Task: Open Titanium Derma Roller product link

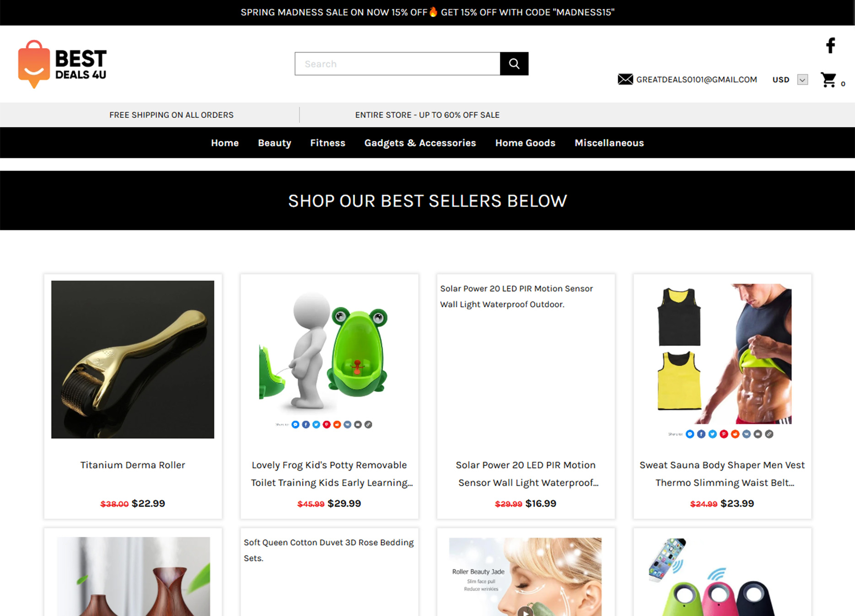Action: (133, 465)
